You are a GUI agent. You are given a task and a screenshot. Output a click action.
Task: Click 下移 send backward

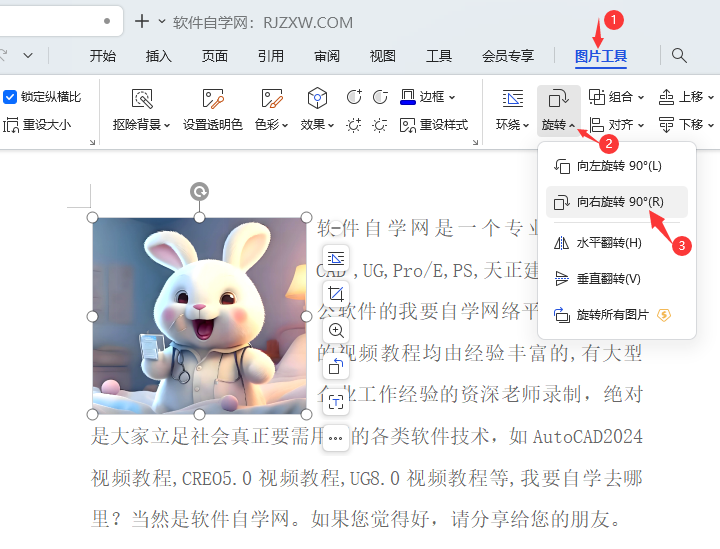pyautogui.click(x=681, y=124)
